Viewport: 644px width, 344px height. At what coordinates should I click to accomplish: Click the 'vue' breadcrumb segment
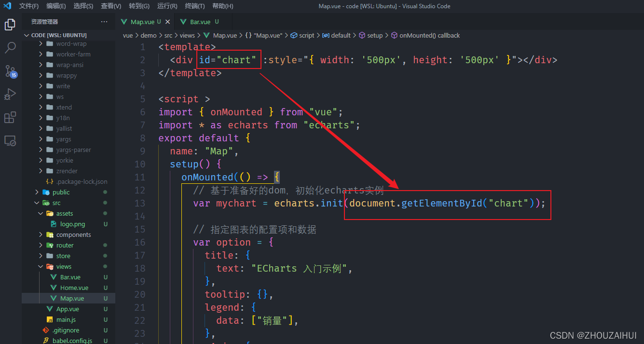128,36
